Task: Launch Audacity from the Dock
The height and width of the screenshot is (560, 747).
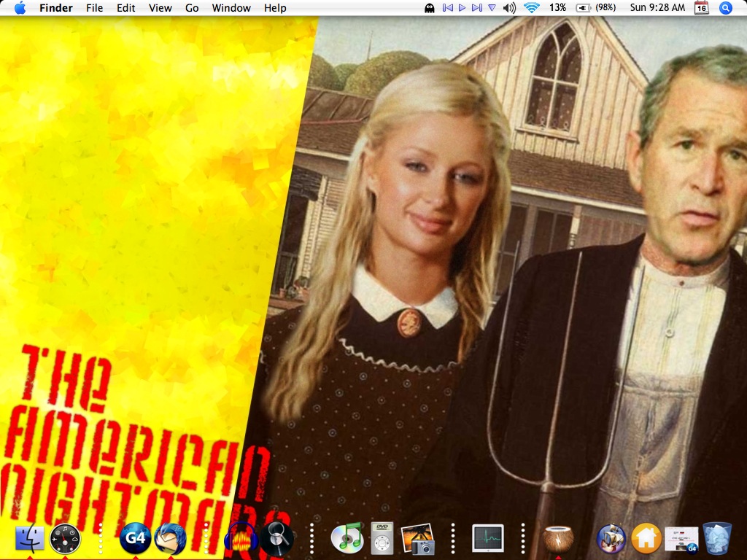Action: click(x=241, y=539)
